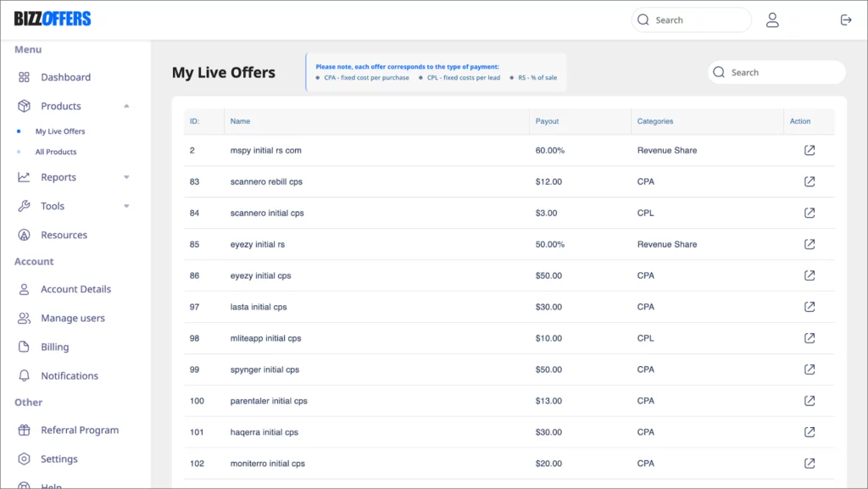
Task: Click the Billing document icon
Action: [24, 347]
